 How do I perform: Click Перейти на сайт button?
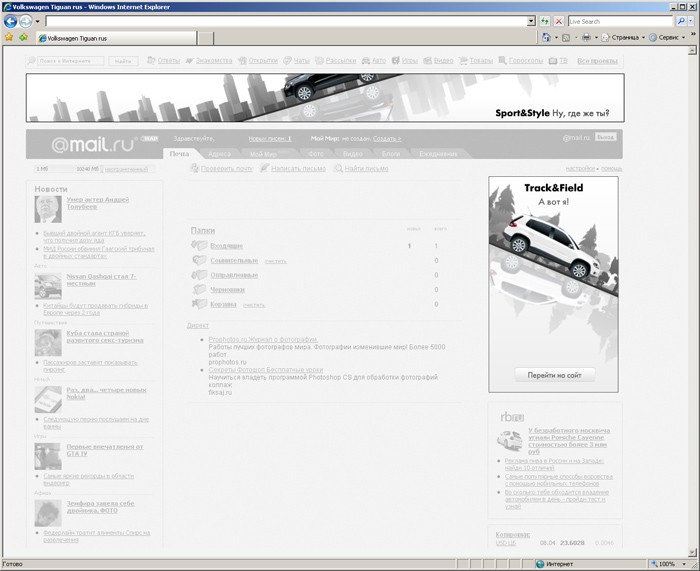pyautogui.click(x=554, y=375)
